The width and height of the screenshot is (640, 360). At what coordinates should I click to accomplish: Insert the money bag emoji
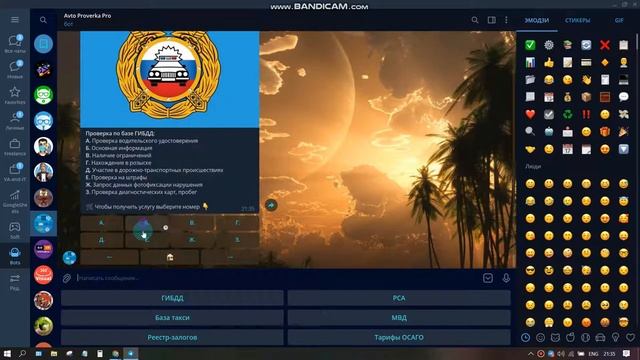(x=568, y=97)
